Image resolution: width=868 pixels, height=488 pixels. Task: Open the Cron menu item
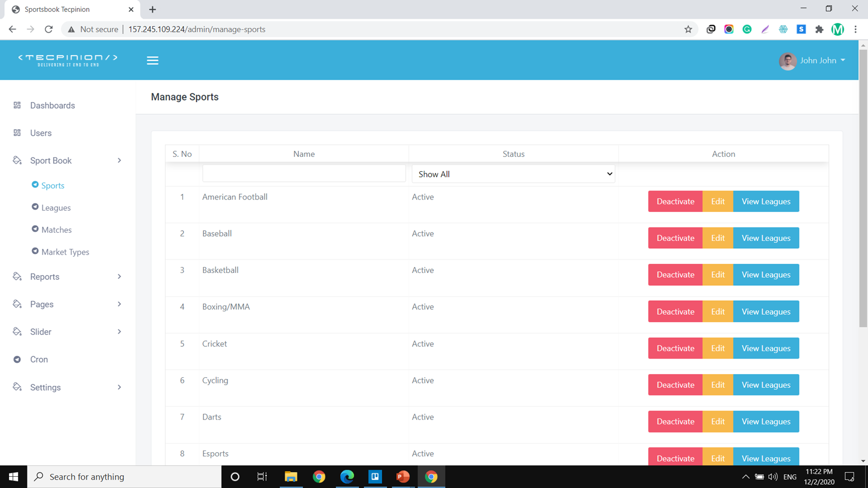(x=39, y=359)
